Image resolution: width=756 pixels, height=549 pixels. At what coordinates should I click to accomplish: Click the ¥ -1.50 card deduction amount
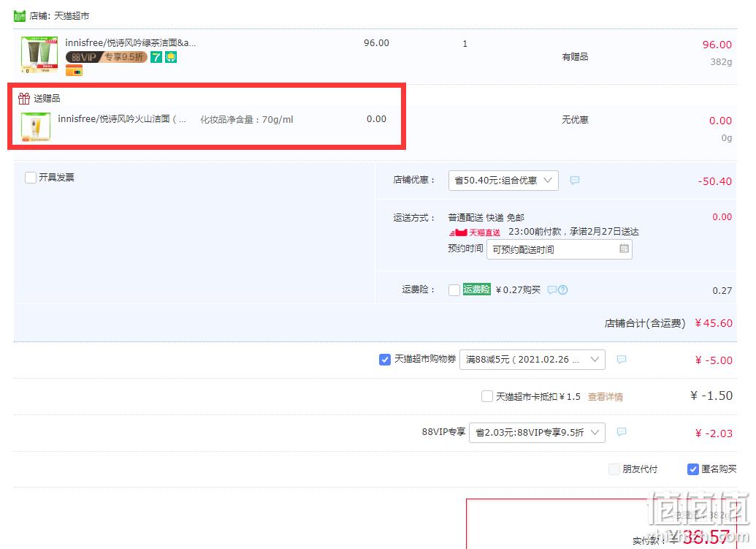(711, 396)
